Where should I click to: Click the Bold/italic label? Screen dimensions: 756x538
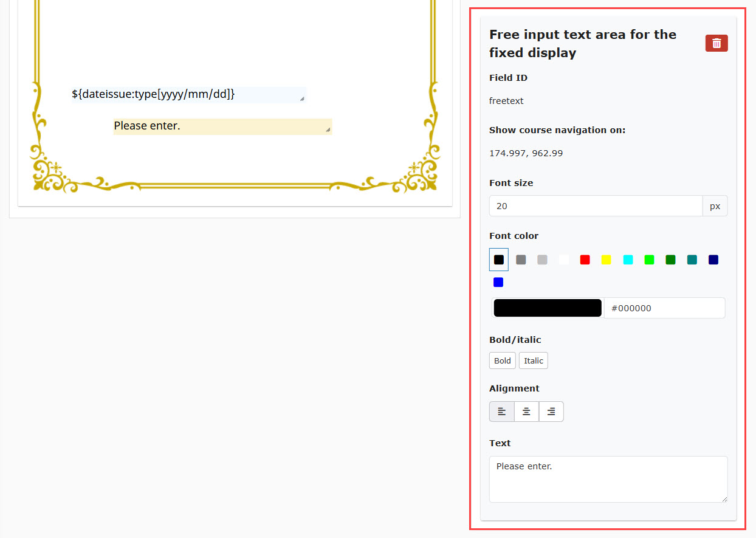(515, 340)
